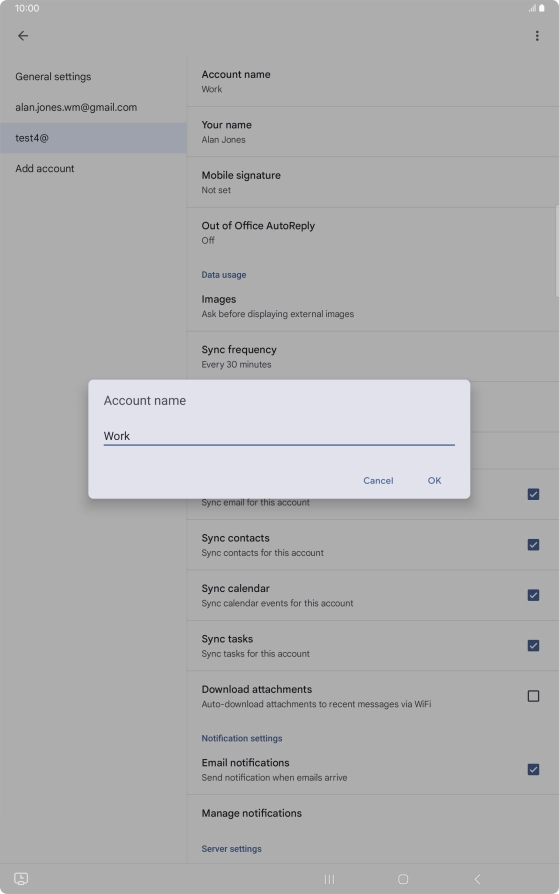Toggle the Sync email checkbox
The height and width of the screenshot is (894, 559).
click(x=533, y=494)
